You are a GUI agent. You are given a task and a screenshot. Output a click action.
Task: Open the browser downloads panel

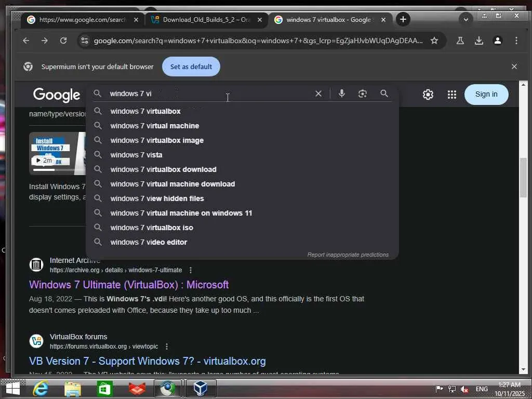pos(478,41)
